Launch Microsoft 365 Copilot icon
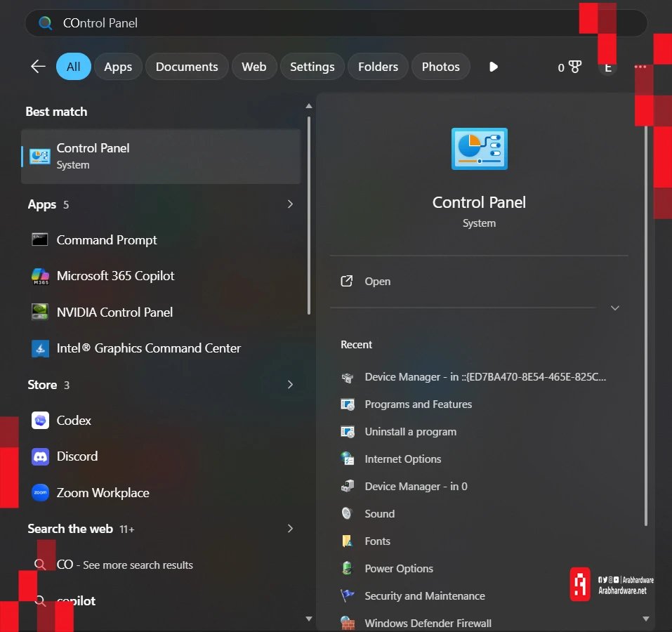 point(40,276)
